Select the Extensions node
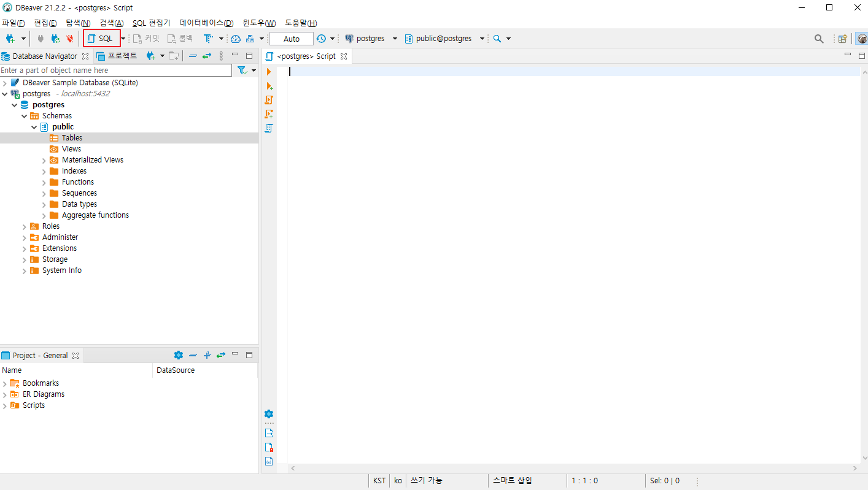Screen dimensions: 868x490 click(x=59, y=248)
